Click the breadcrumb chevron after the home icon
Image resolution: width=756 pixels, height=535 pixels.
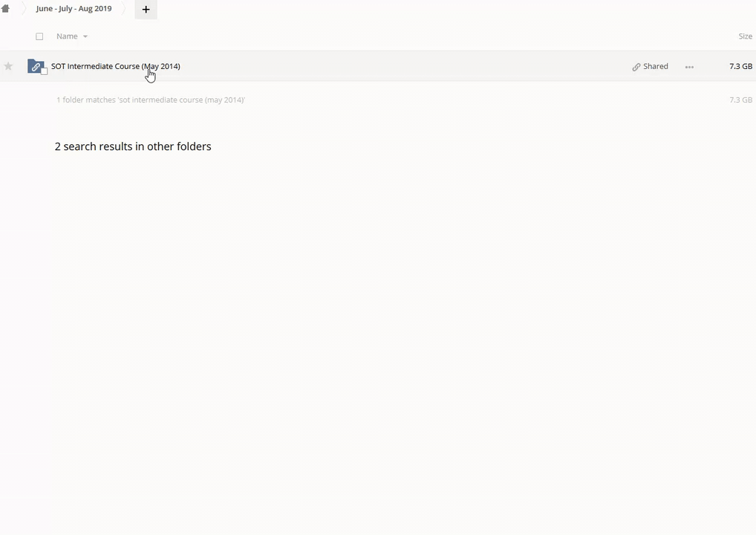23,9
